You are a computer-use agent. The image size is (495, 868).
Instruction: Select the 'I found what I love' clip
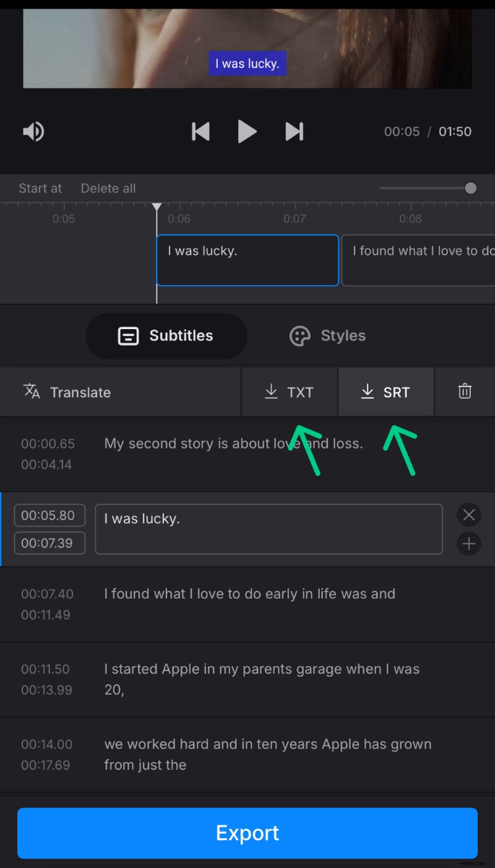click(418, 260)
